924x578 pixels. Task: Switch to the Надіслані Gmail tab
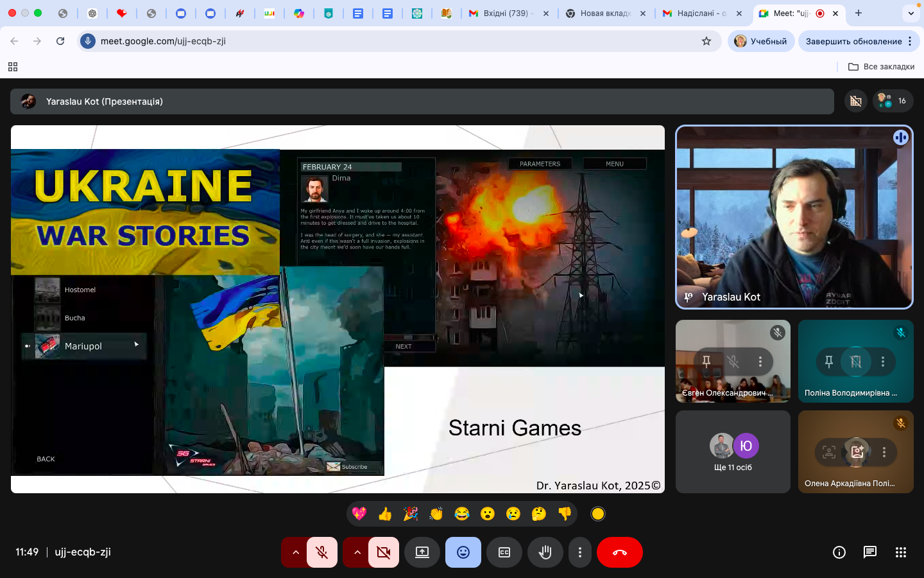tap(699, 13)
